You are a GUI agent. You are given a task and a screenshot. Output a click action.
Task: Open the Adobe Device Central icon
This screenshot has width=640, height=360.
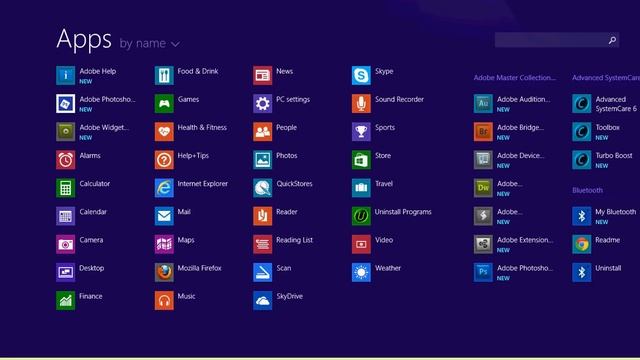point(483,160)
